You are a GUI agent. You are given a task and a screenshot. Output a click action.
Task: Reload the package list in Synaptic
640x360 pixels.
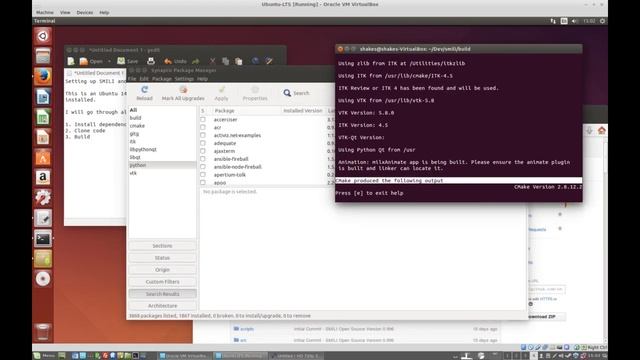144,93
